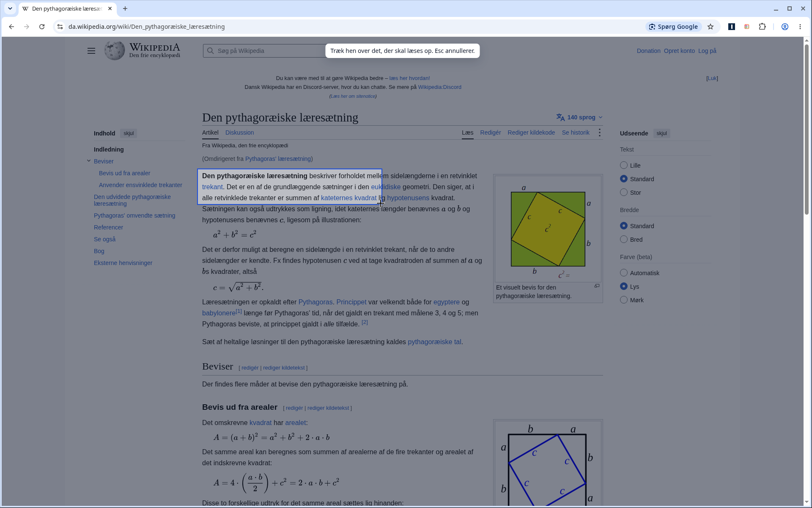The image size is (812, 508).
Task: Hide the Udseende appearance panel
Action: (x=661, y=133)
